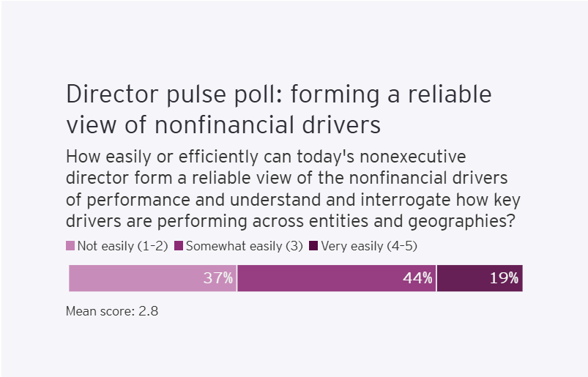Viewport: 588px width, 377px height.
Task: Select the "Somewhat easily (3)" legend label
Action: (244, 246)
